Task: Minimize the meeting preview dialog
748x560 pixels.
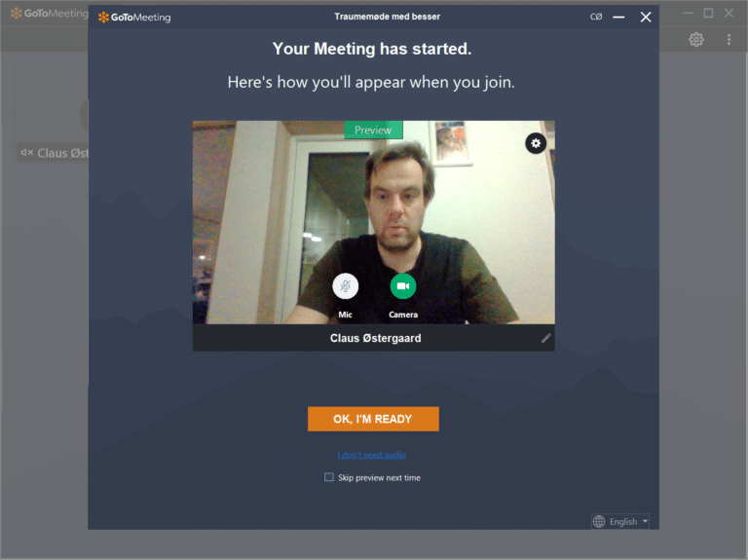Action: [618, 18]
